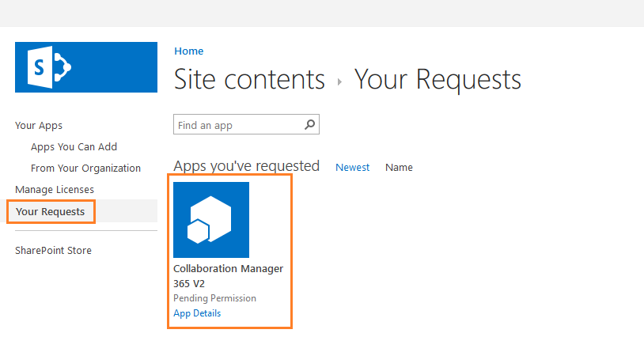644x356 pixels.
Task: Open the SharePoint Store link
Action: [x=53, y=250]
